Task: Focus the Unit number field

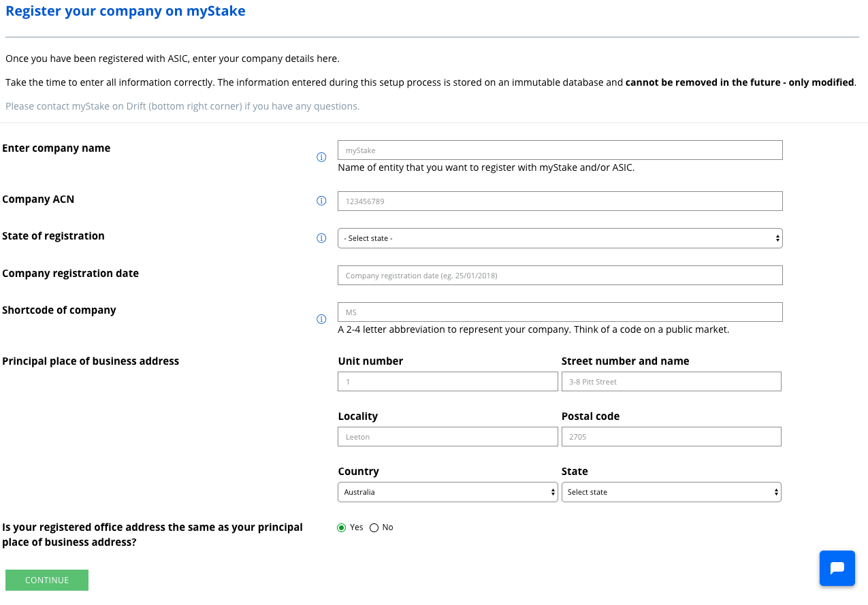Action: [447, 382]
